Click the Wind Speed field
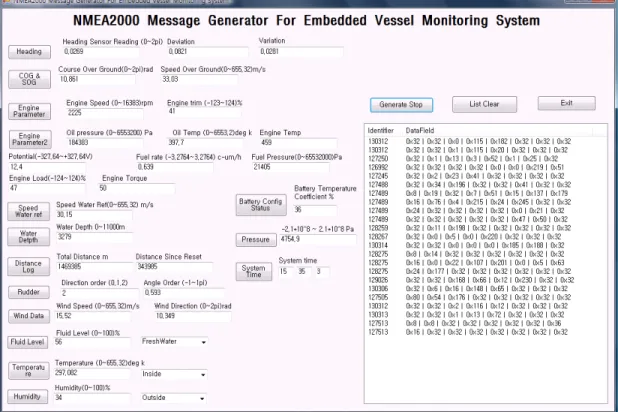The image size is (618, 412). tap(93, 316)
